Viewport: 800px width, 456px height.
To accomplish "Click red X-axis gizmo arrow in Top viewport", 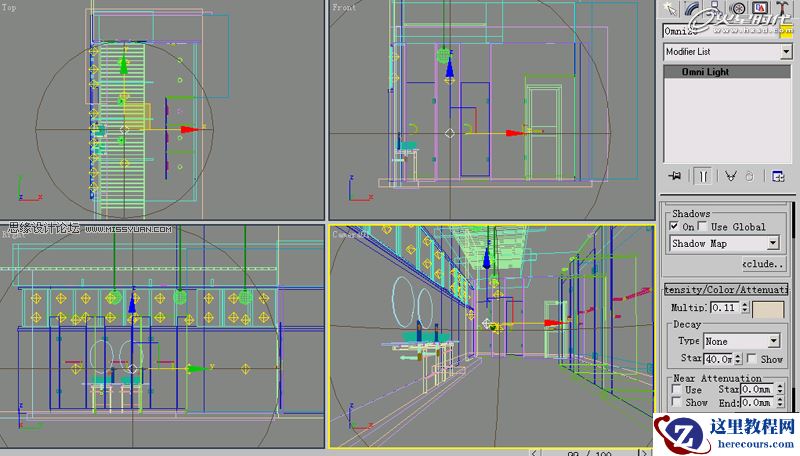I will tap(190, 130).
